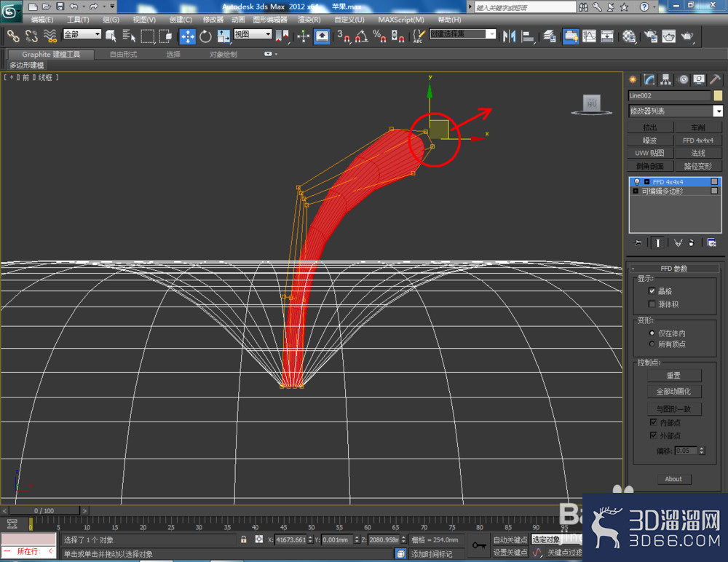Open the Create command panel tab
Viewport: 728px width, 562px height.
click(x=633, y=79)
